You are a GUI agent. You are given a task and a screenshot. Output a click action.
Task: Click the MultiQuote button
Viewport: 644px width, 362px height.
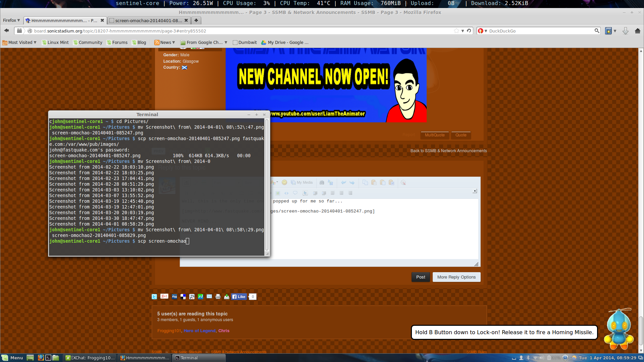point(435,135)
